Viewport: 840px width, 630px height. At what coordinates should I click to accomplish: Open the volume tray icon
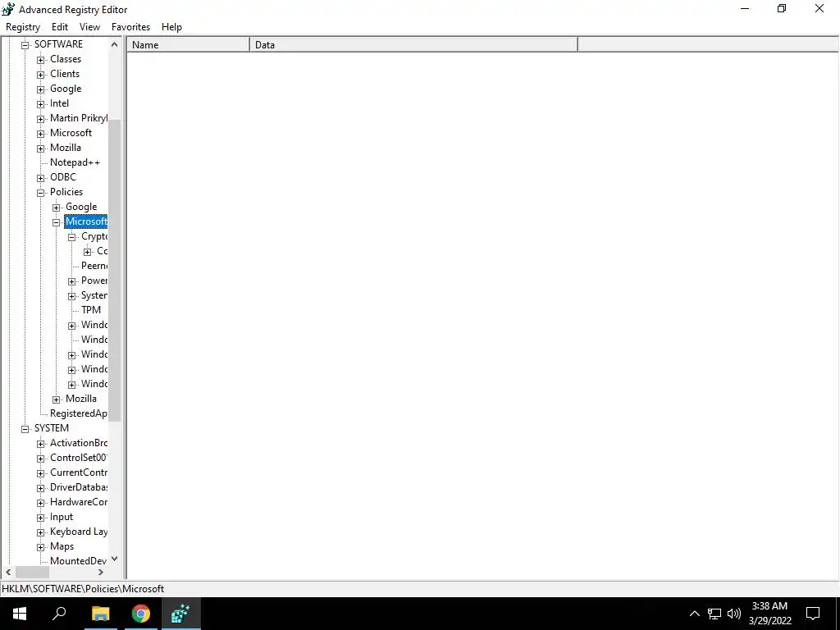(x=734, y=614)
